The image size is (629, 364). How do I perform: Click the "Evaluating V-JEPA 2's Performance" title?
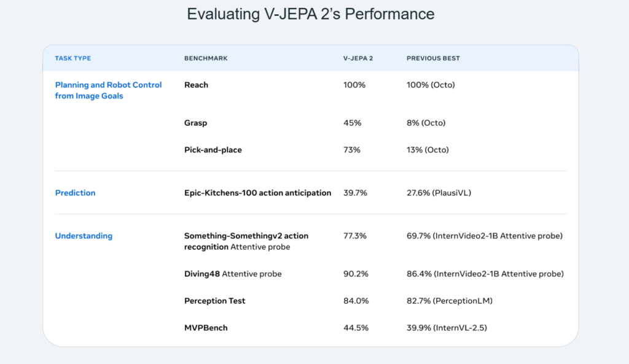coord(310,14)
